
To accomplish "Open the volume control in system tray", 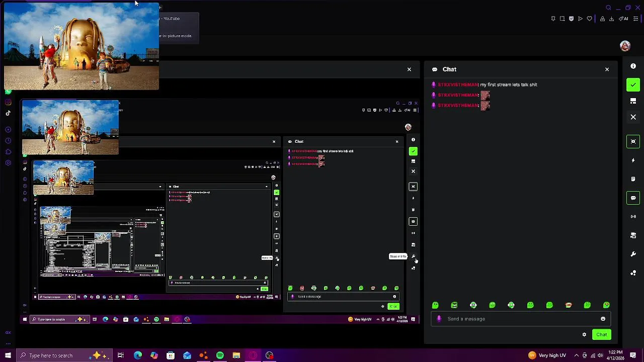I will pyautogui.click(x=600, y=355).
